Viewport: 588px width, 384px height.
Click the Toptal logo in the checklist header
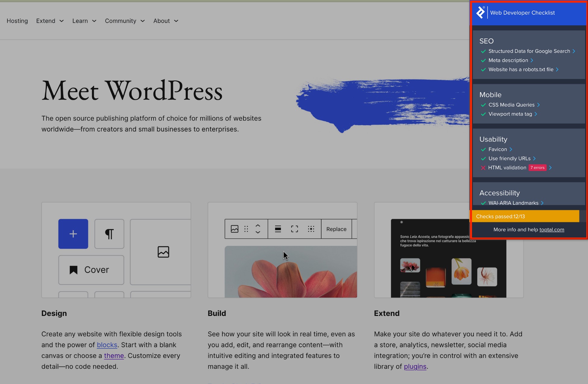480,13
